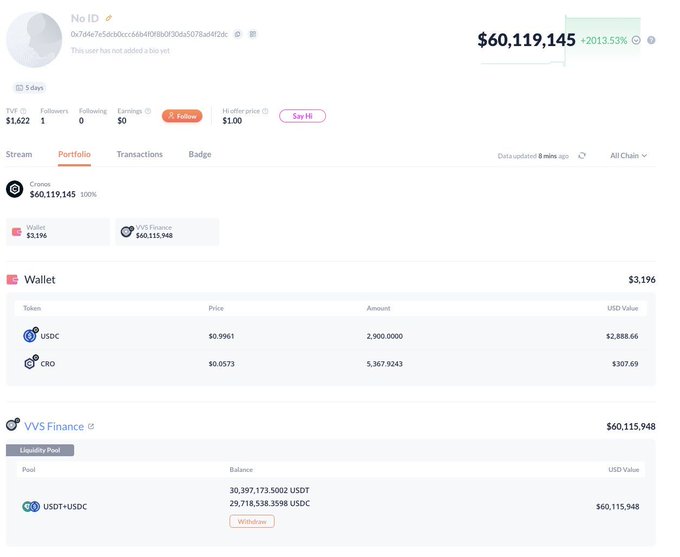Screen dimensions: 680x557
Task: Click the TVF info icon
Action: tap(23, 111)
